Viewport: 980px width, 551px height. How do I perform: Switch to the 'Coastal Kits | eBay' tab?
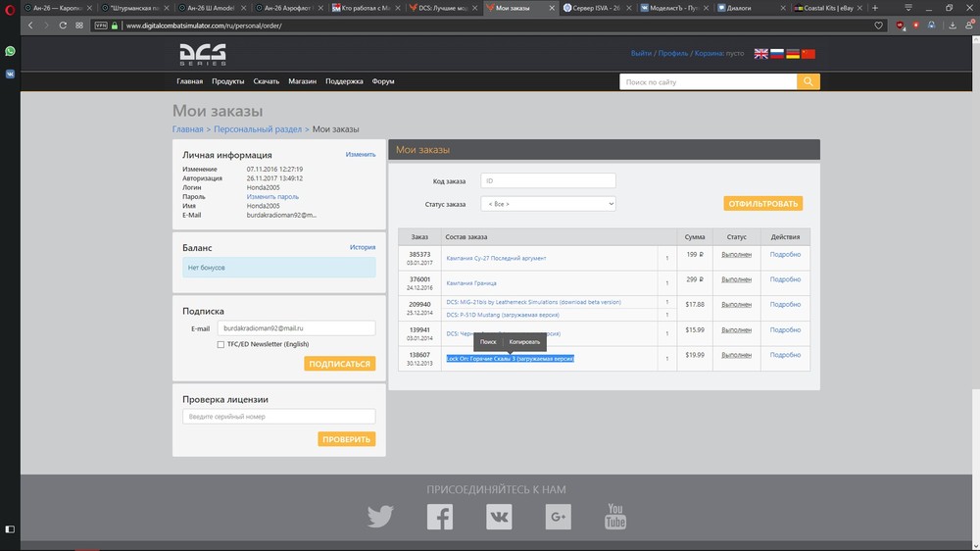click(x=828, y=8)
